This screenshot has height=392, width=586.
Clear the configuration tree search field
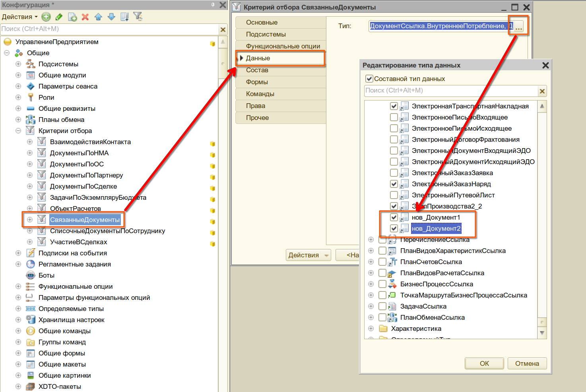(x=223, y=29)
